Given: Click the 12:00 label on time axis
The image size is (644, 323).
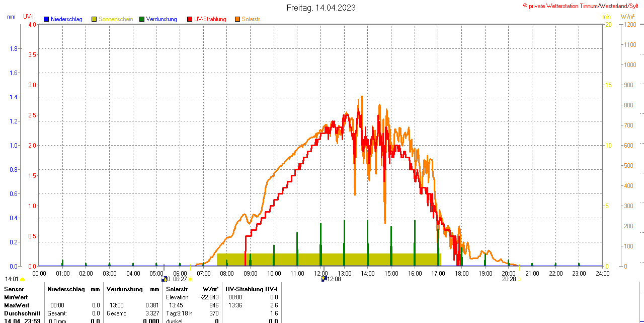Looking at the screenshot, I should 321,273.
